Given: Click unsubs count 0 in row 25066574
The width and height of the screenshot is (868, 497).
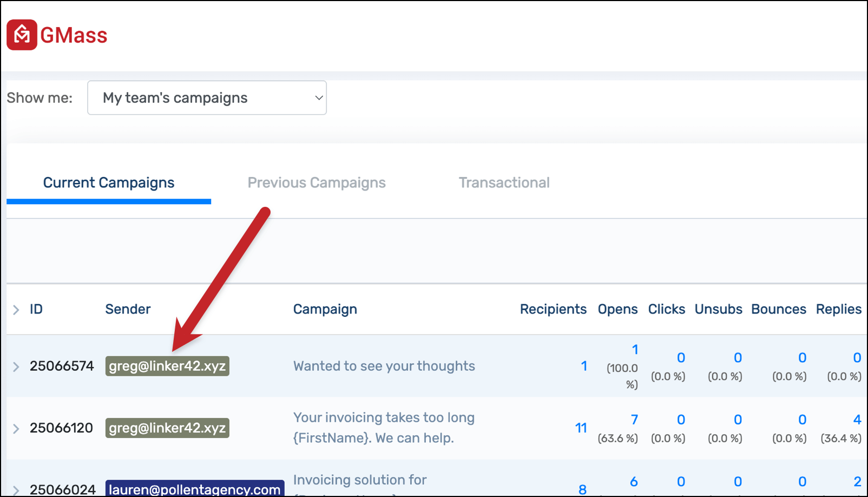Looking at the screenshot, I should (x=738, y=358).
